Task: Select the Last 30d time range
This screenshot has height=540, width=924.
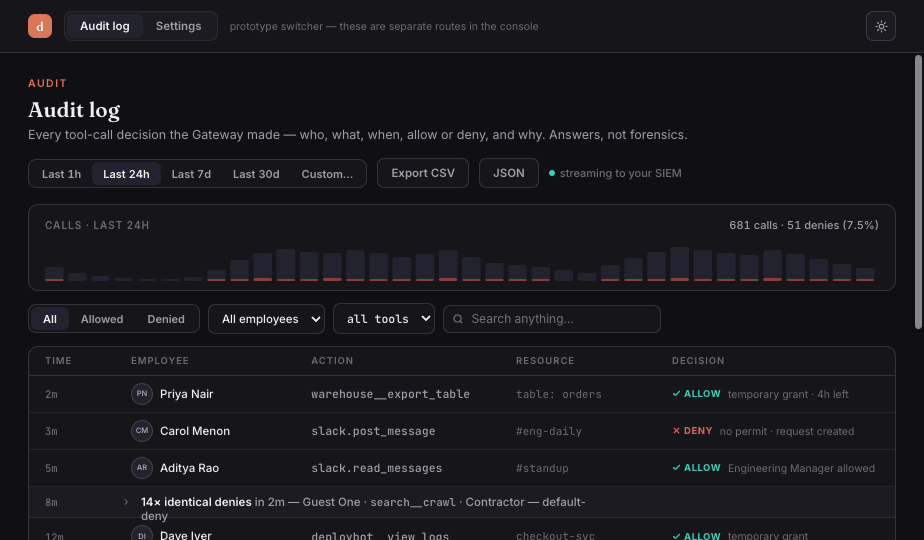Action: pyautogui.click(x=256, y=174)
